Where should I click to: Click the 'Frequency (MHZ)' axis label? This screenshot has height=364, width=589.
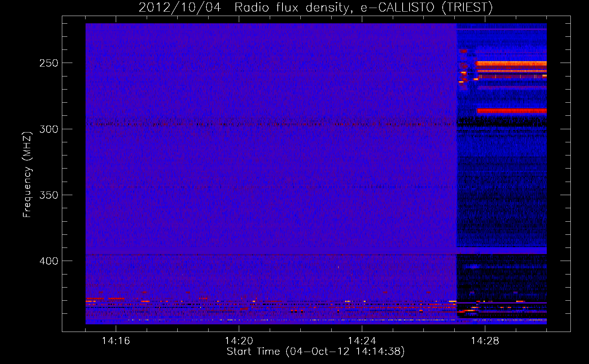27,175
